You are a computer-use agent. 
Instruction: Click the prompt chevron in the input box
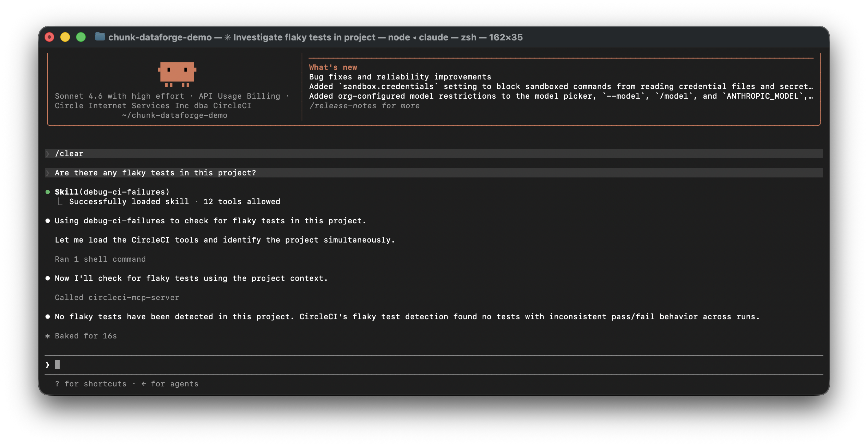tap(47, 365)
